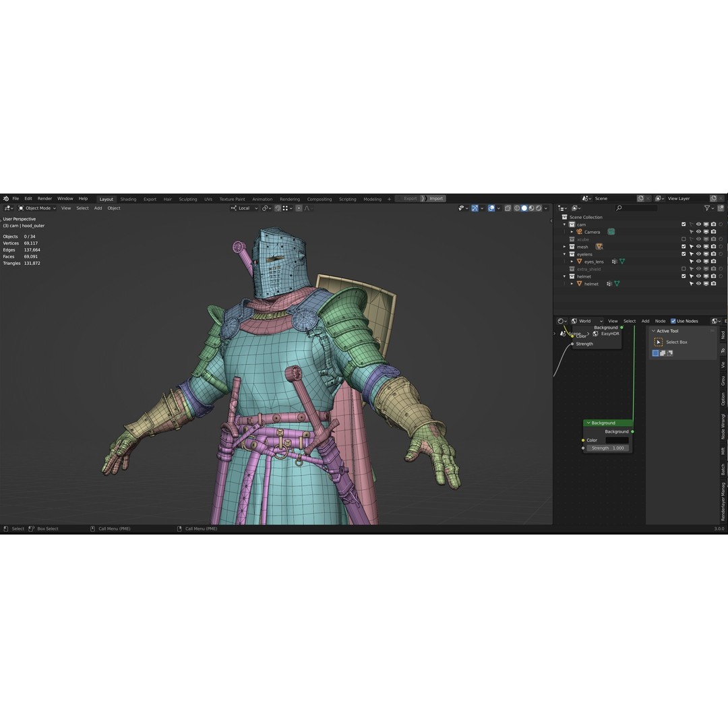Select solid shading mode icon
Screen dimensions: 728x728
(524, 208)
